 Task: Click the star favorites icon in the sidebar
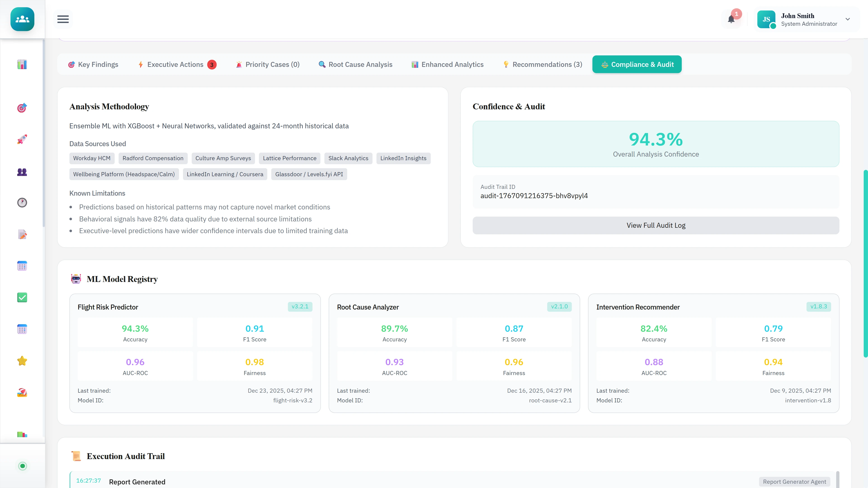pos(22,360)
